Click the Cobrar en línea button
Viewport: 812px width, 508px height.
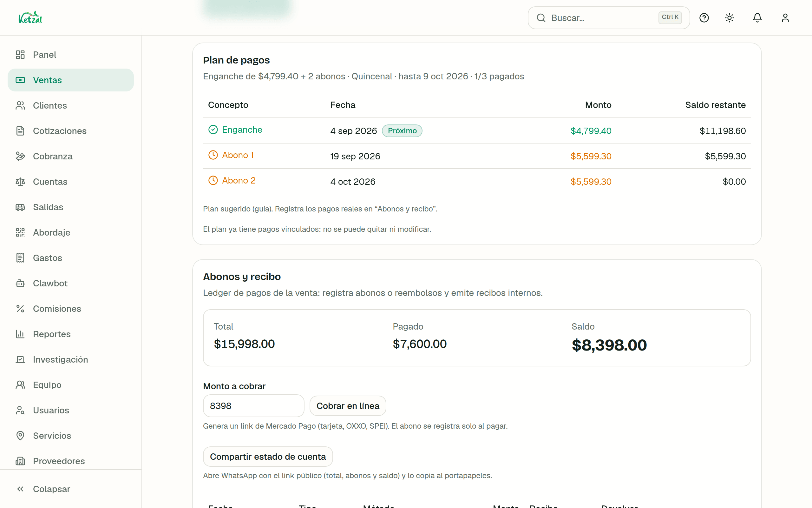(x=348, y=406)
